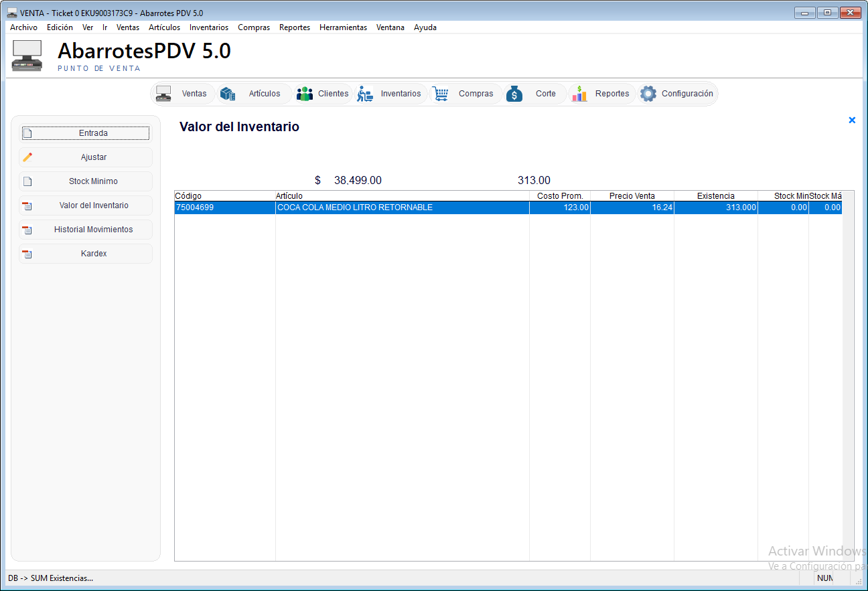
Task: Click the Configuración gear icon
Action: (x=648, y=94)
